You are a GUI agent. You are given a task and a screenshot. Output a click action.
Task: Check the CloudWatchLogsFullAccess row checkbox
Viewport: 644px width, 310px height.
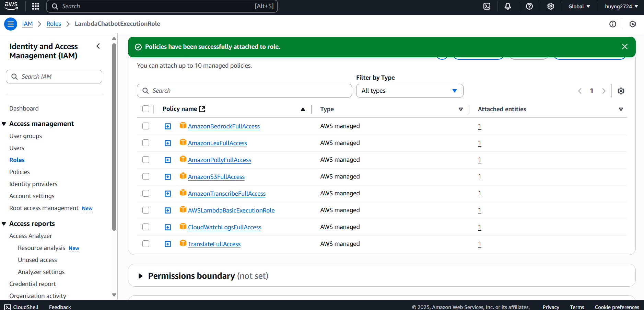click(146, 227)
